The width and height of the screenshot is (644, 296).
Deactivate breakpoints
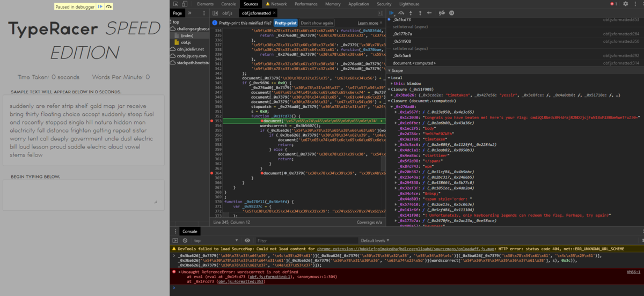click(442, 12)
